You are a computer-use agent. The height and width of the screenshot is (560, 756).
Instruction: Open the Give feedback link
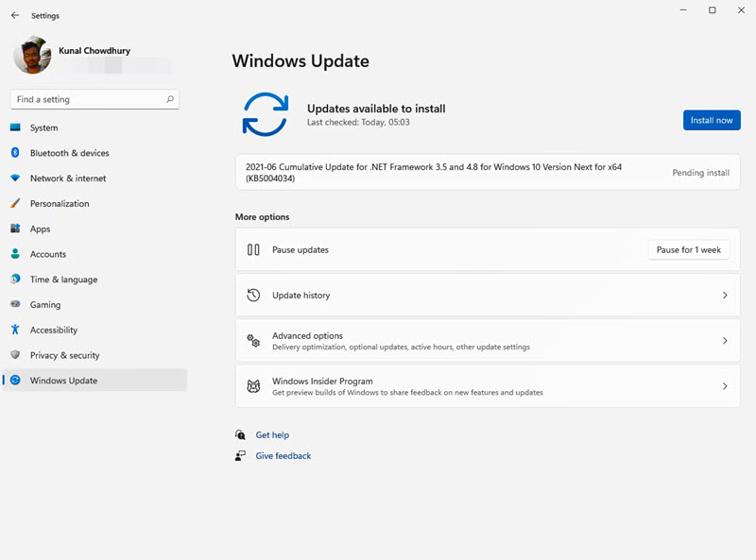tap(283, 455)
